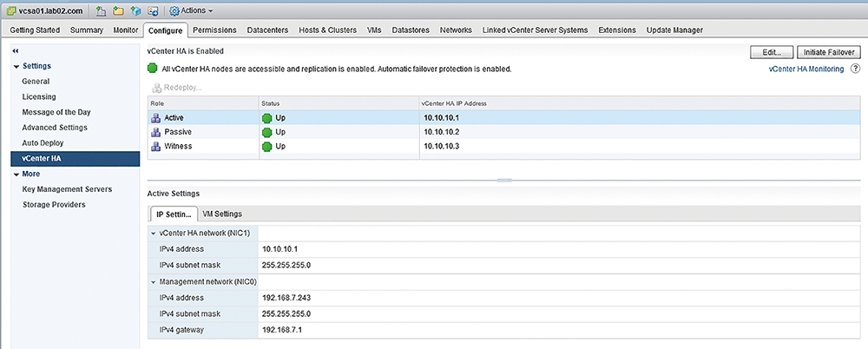
Task: Select Auto Deploy in sidebar
Action: 43,143
